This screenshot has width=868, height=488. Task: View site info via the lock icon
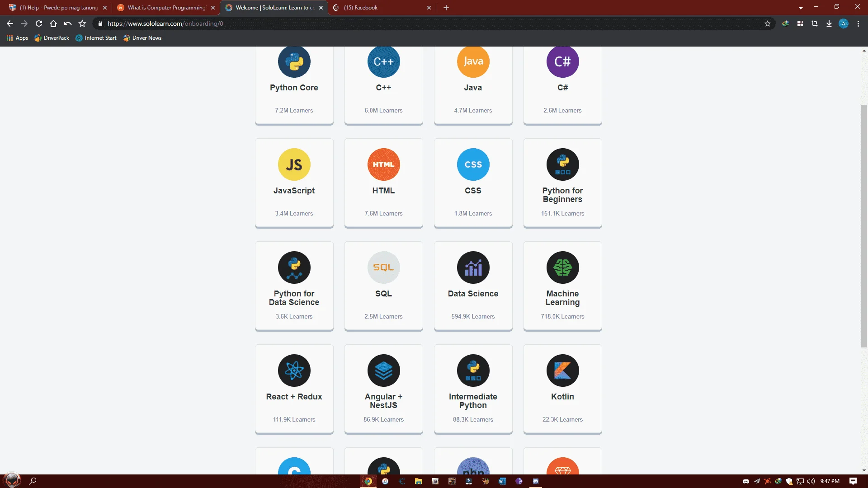coord(100,23)
